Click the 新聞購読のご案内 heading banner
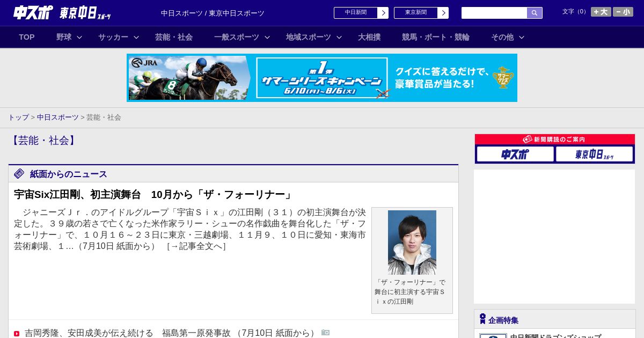The image size is (644, 338). pos(555,139)
